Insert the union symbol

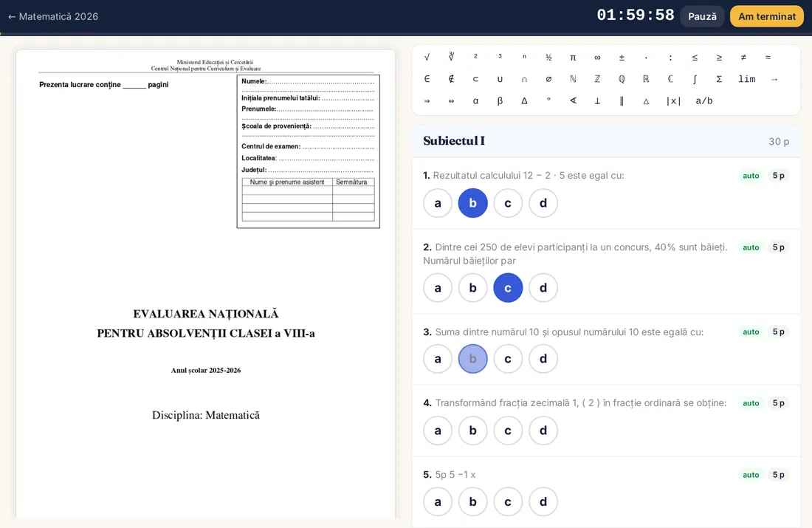(500, 79)
